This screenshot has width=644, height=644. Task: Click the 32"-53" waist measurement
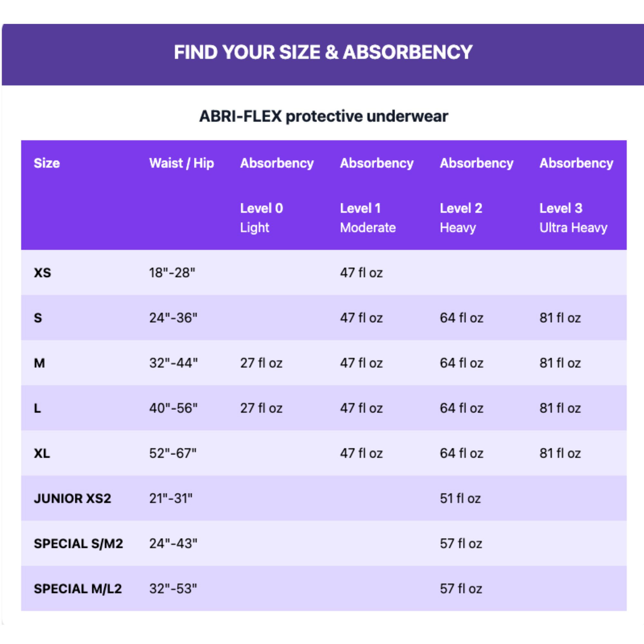pyautogui.click(x=173, y=589)
